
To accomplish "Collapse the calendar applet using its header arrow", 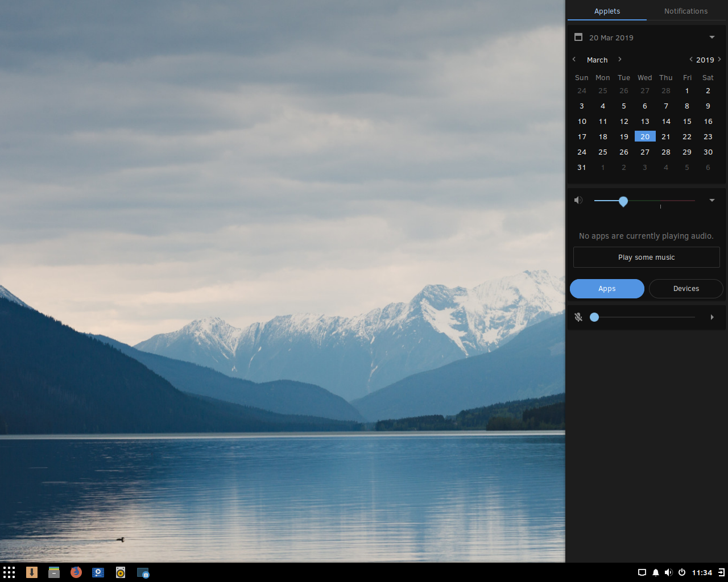I will pos(712,38).
